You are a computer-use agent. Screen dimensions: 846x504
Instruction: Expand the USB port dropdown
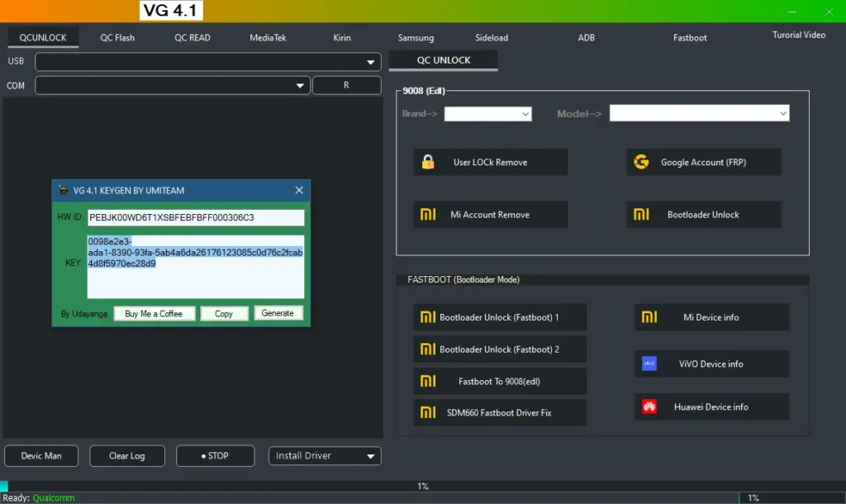pyautogui.click(x=370, y=63)
